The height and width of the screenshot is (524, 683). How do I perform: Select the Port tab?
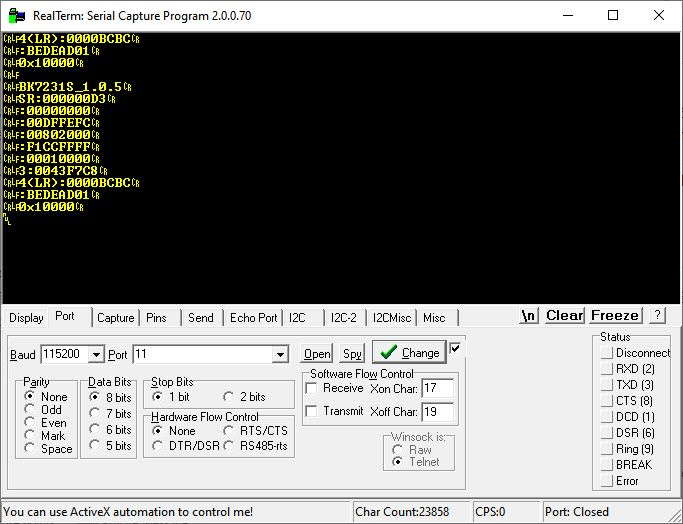[x=65, y=316]
